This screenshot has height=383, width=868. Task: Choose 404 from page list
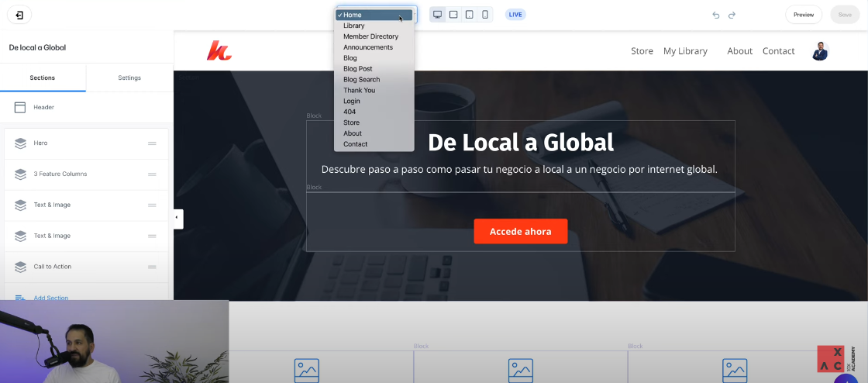point(374,112)
